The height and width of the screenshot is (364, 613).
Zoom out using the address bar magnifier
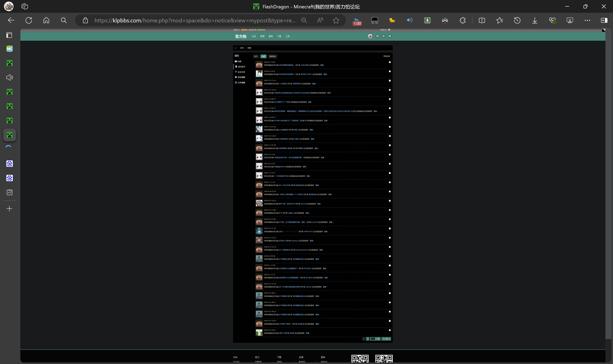pos(304,20)
